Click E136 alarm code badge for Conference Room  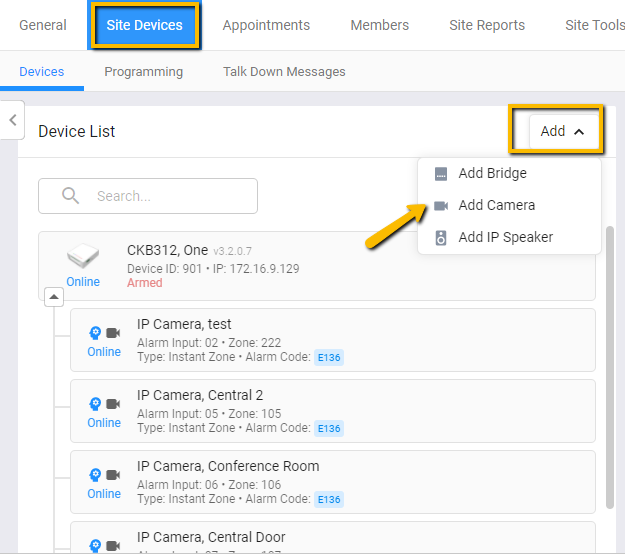[x=329, y=499]
